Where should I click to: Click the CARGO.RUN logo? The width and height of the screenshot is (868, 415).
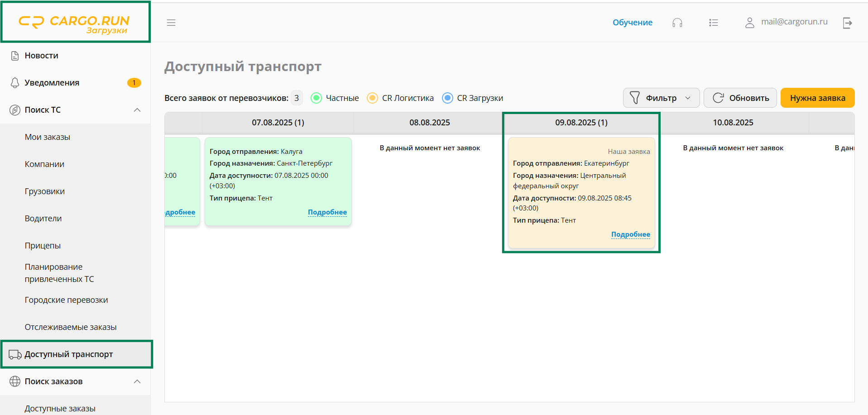click(x=75, y=24)
